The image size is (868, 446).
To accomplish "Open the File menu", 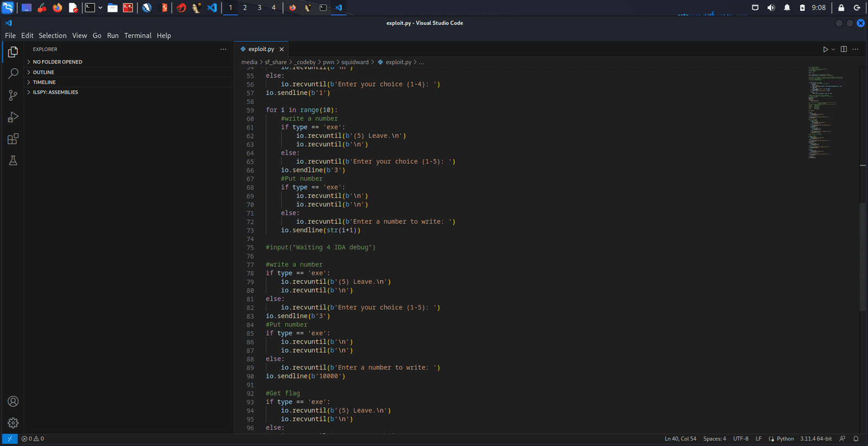I will click(x=10, y=35).
